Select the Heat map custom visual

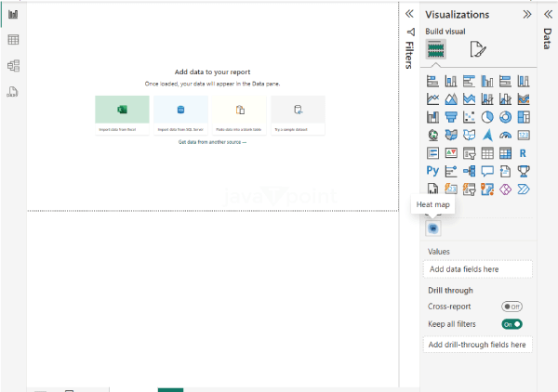[433, 229]
